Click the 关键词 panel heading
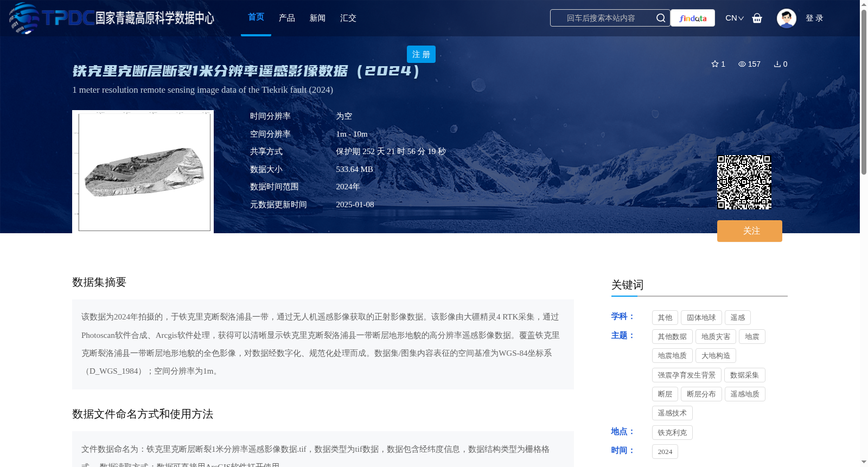Screen dimensions: 868x467 (628, 285)
